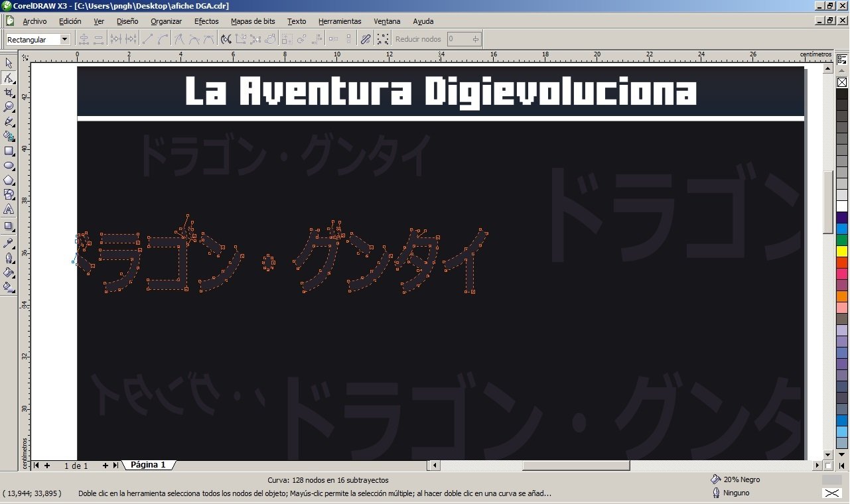This screenshot has height=504, width=850.
Task: Select the Crop tool
Action: point(9,93)
